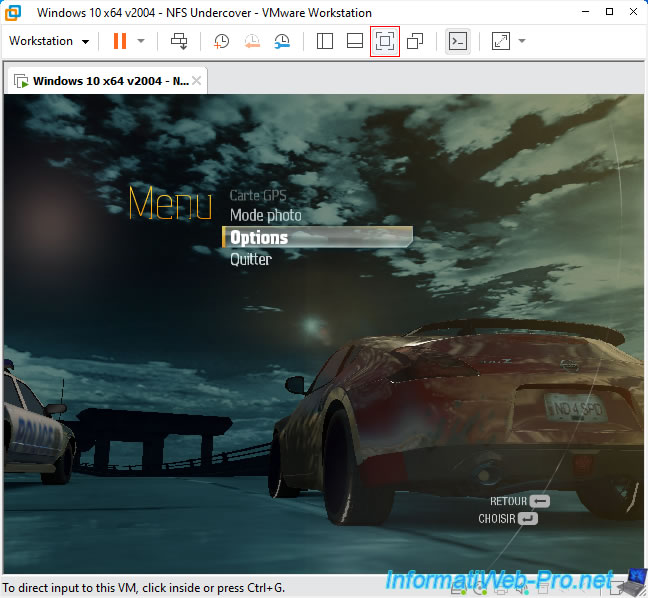Minimize the VMware Workstation window
The image size is (648, 598).
(x=585, y=12)
